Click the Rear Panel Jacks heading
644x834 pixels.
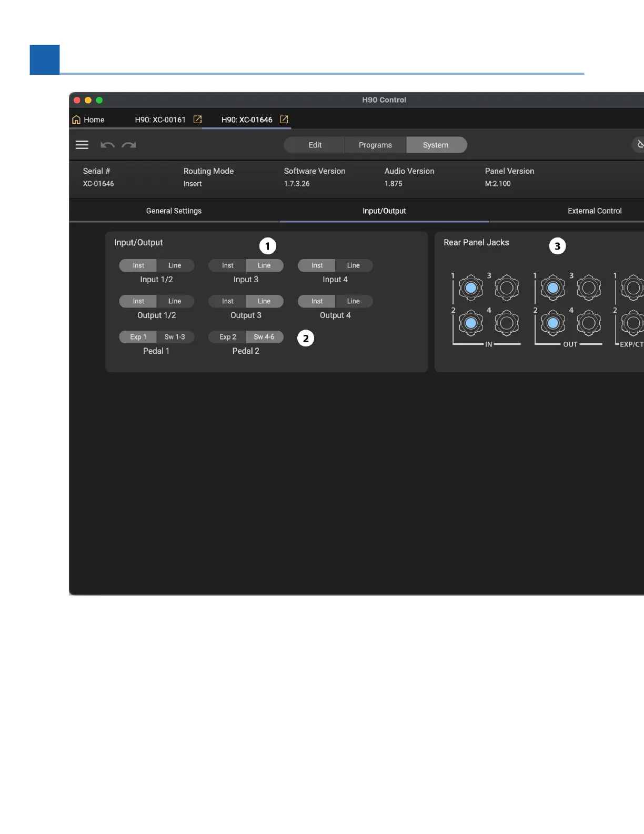[476, 242]
